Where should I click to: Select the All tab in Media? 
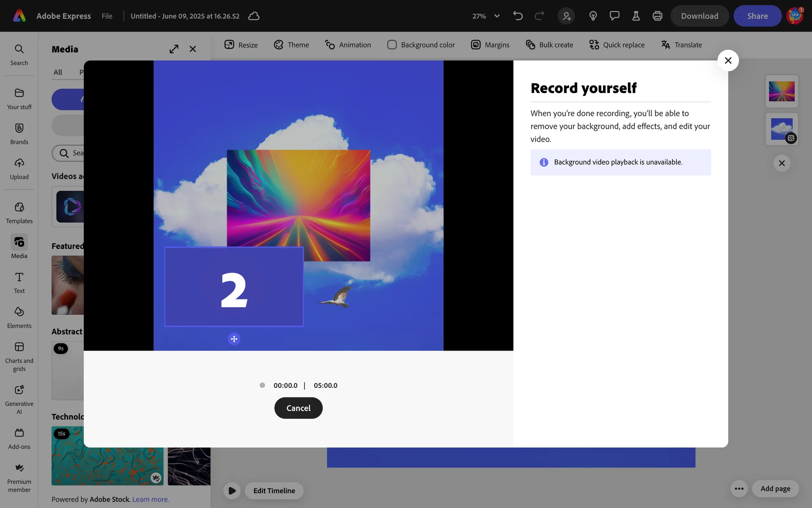58,72
